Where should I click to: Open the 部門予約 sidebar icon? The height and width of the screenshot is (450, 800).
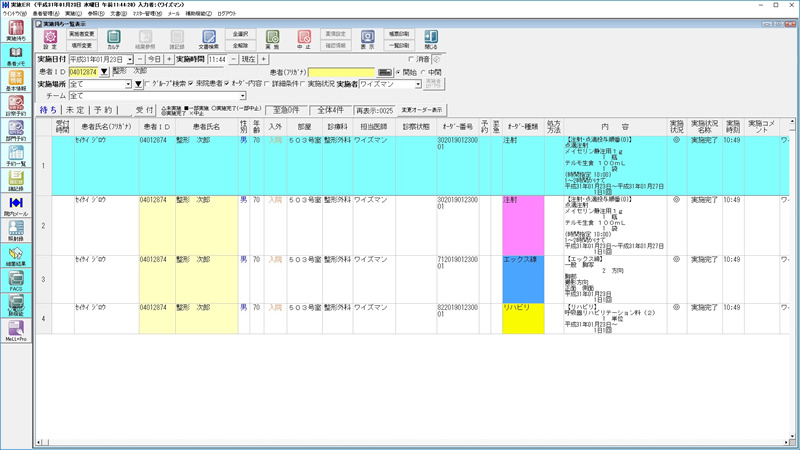(16, 131)
